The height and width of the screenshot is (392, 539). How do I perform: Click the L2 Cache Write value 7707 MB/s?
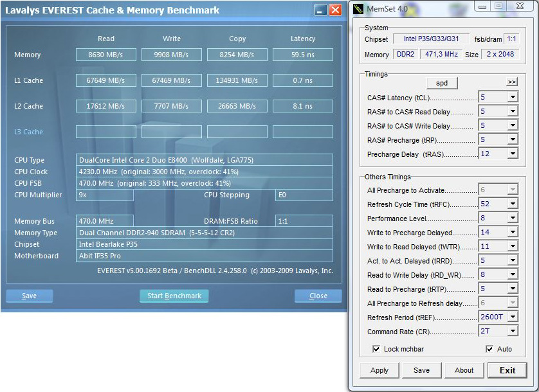pyautogui.click(x=172, y=106)
